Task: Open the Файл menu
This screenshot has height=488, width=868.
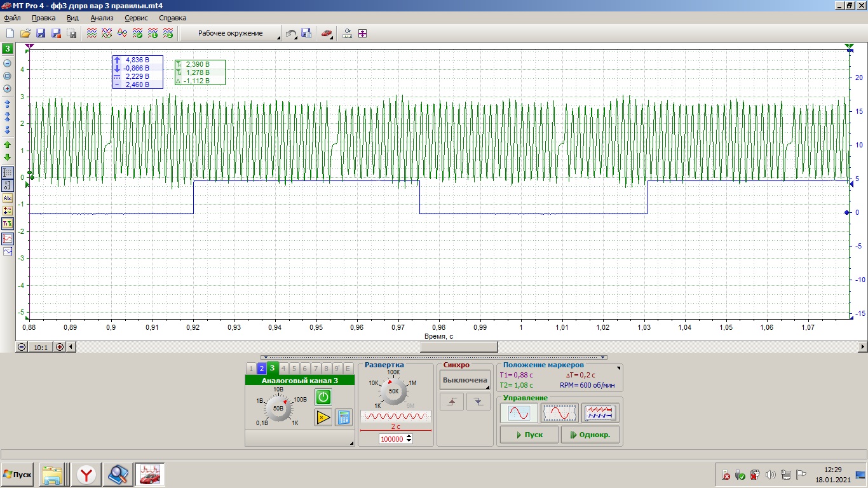Action: [x=12, y=18]
